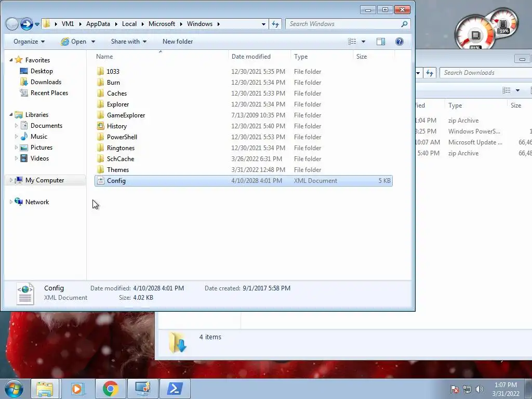Select the GameExplorer folder icon

[100, 115]
